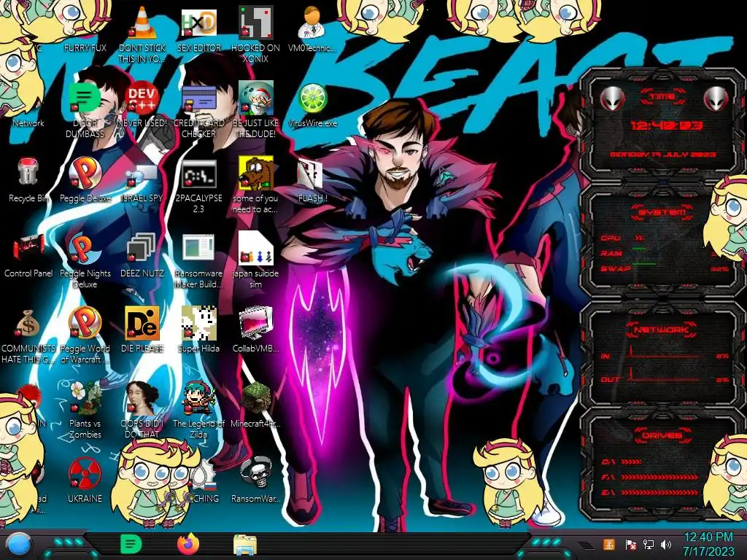Open CREDIT CARD CHECKER shortcut

coord(198,98)
